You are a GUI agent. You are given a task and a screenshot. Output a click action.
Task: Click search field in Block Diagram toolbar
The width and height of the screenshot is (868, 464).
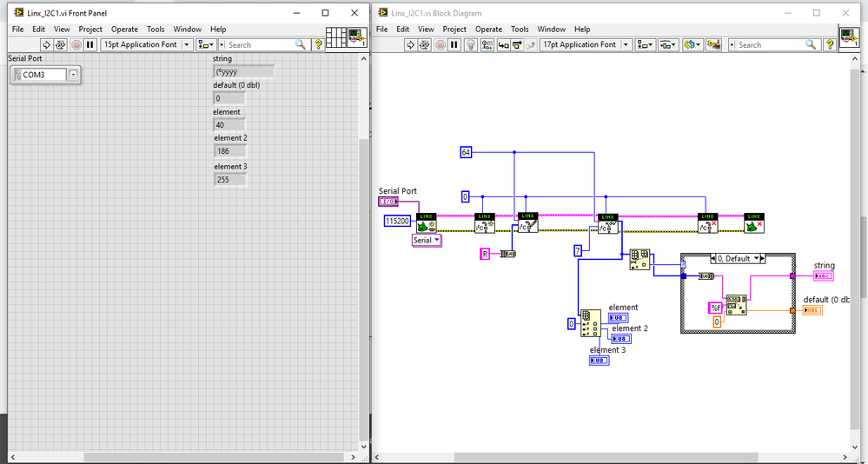coord(774,45)
